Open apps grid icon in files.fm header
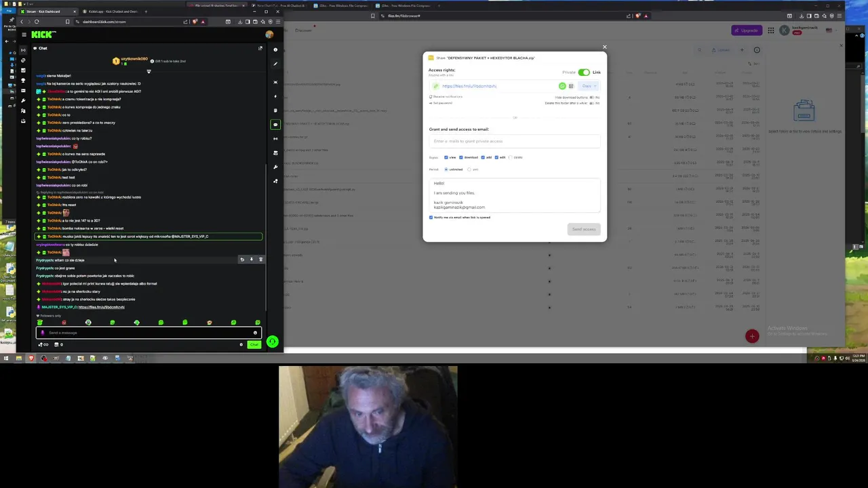Viewport: 868px width, 488px height. pos(771,30)
